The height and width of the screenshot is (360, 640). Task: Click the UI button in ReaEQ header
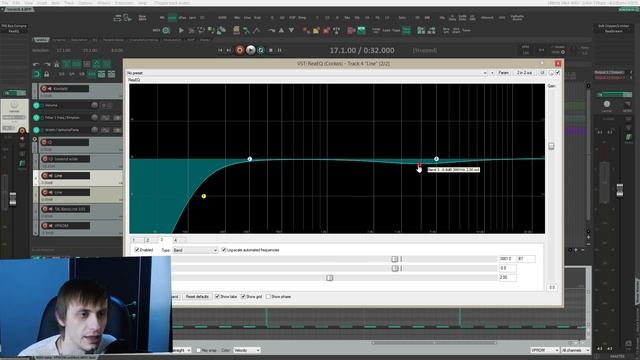pyautogui.click(x=542, y=73)
